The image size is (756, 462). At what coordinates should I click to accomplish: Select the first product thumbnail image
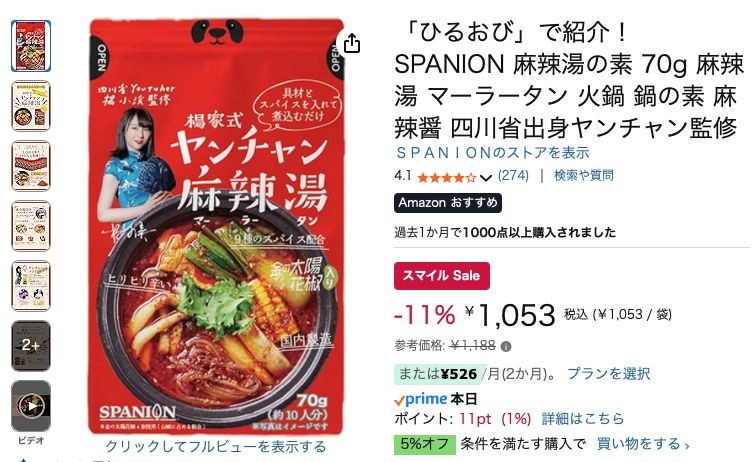[31, 46]
